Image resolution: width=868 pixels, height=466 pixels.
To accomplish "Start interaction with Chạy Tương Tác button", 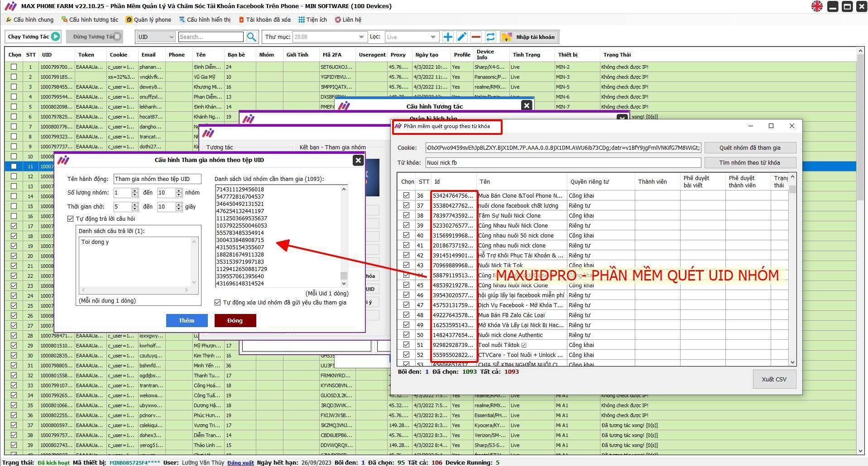I will (x=34, y=37).
